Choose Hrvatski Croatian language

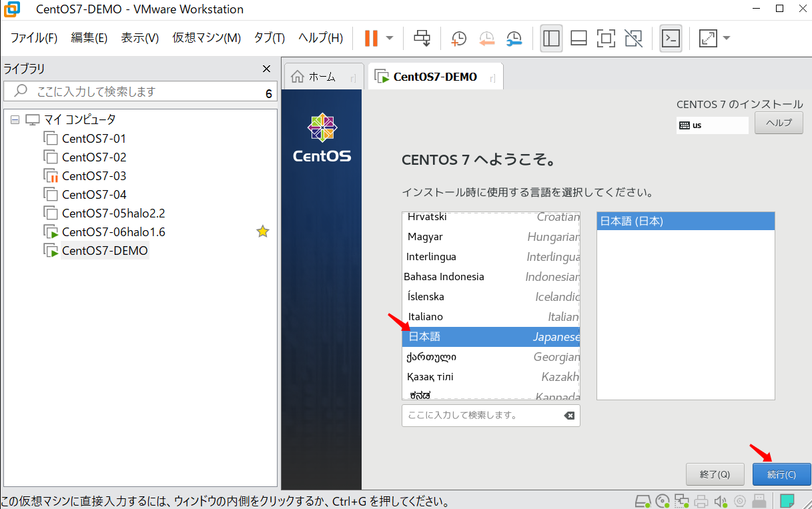point(491,217)
